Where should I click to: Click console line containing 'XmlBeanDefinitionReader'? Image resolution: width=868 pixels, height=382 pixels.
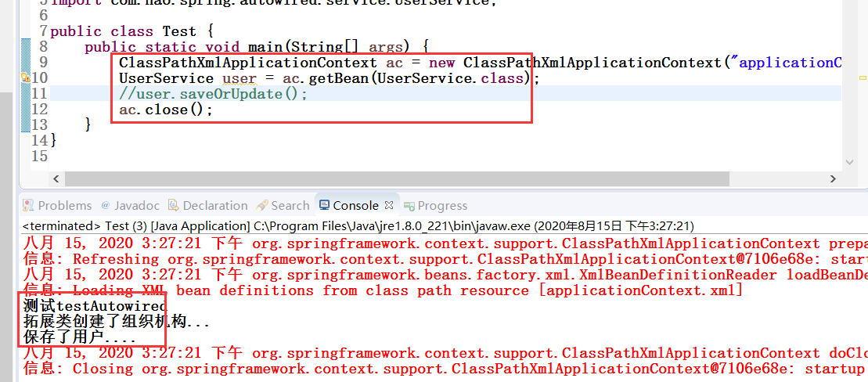pos(445,275)
